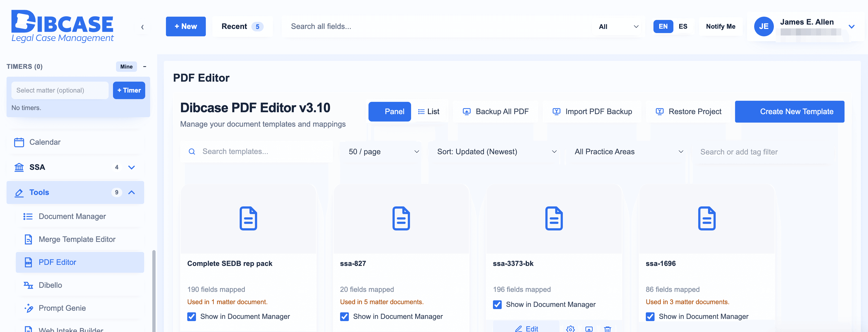This screenshot has height=332, width=868.
Task: Click export icon for ssa-3373-bk
Action: tap(589, 329)
